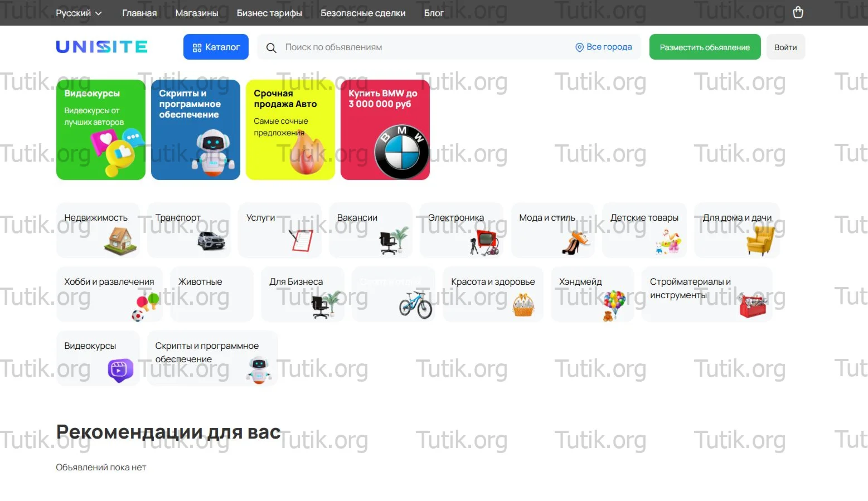Click the UNISITE logo

101,47
